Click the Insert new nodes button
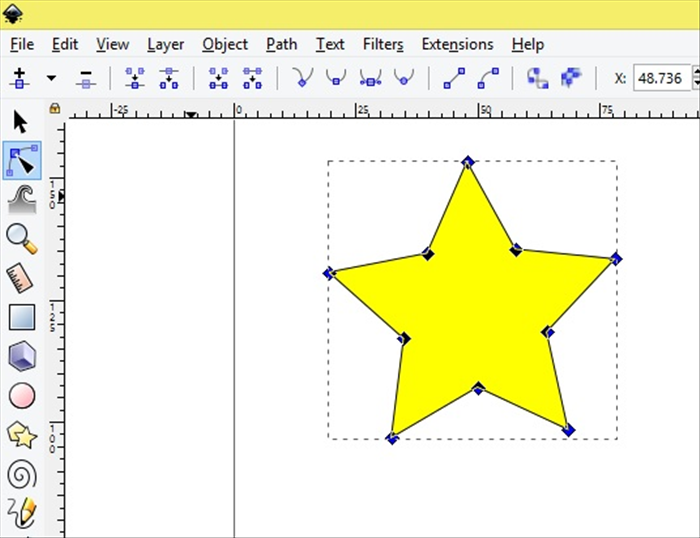The image size is (700, 538). 19,77
